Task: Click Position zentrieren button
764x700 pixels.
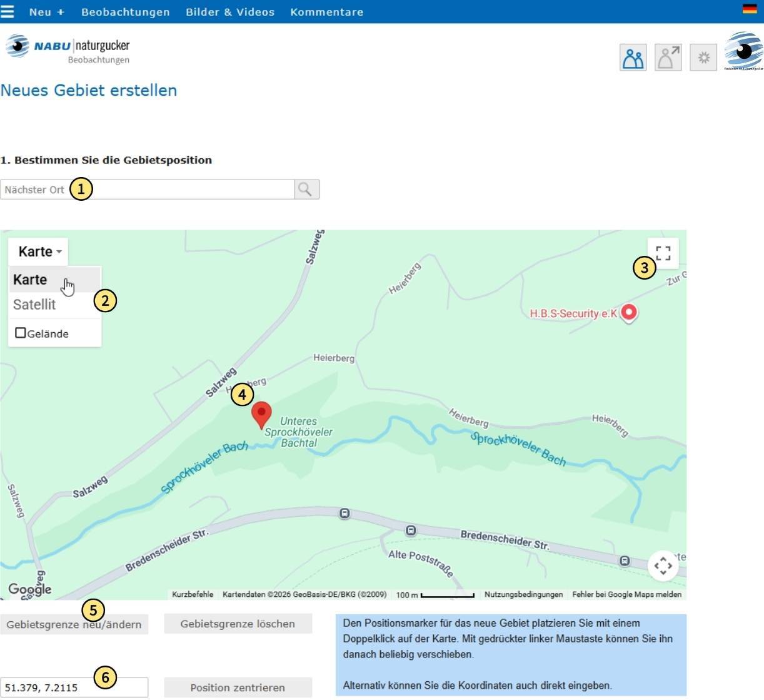Action: [238, 687]
